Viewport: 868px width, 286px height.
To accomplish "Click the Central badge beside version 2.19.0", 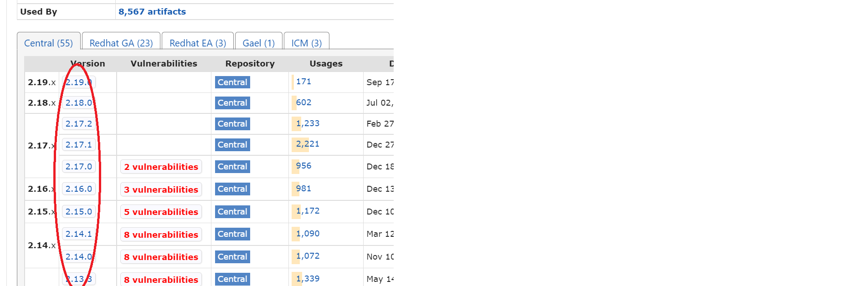I will tap(232, 82).
